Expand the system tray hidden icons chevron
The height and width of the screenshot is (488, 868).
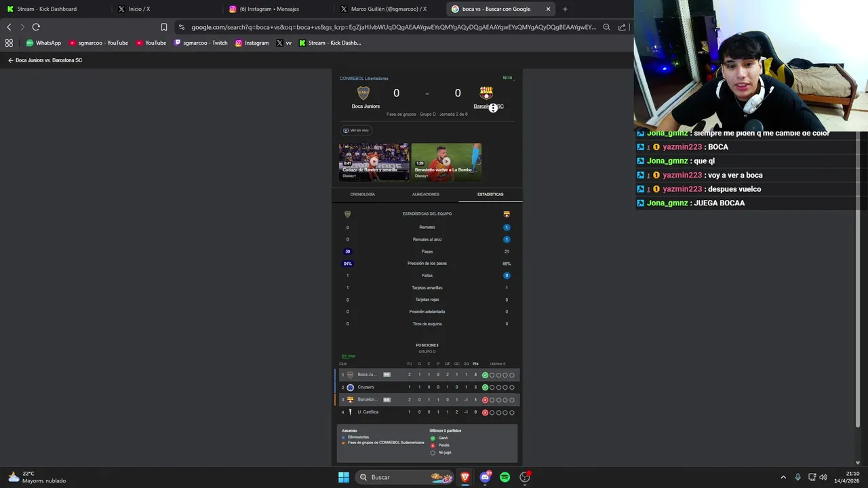click(783, 477)
